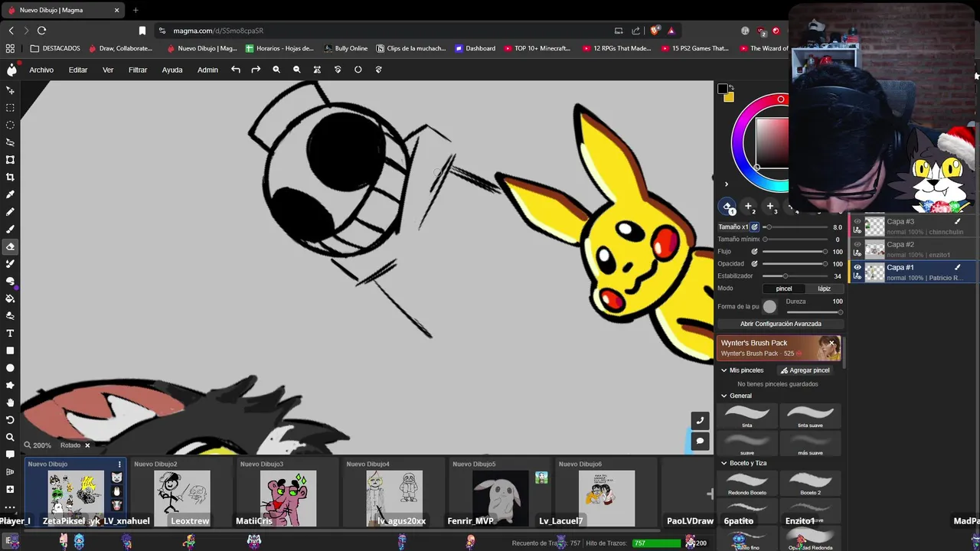This screenshot has width=980, height=551.
Task: Select the ellipse shape tool
Action: click(x=10, y=368)
